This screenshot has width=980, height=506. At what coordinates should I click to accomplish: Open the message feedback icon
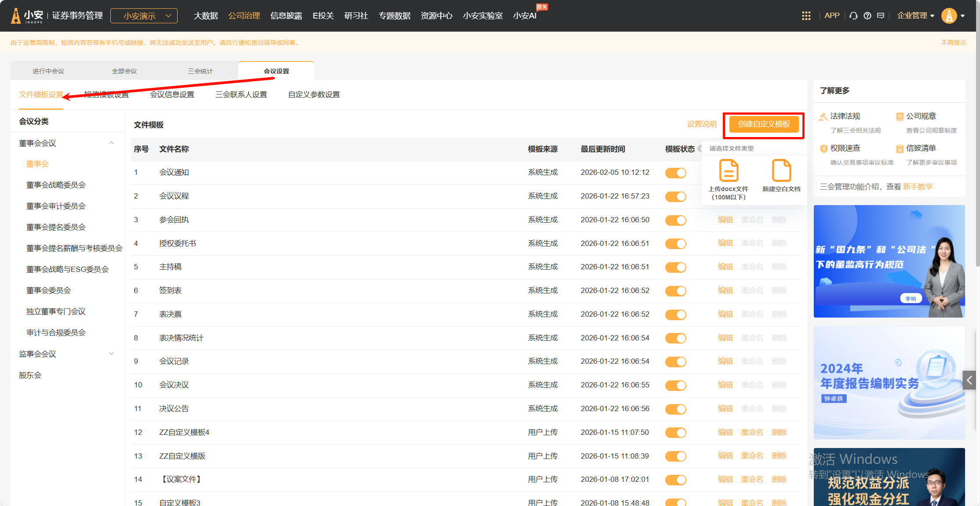881,16
